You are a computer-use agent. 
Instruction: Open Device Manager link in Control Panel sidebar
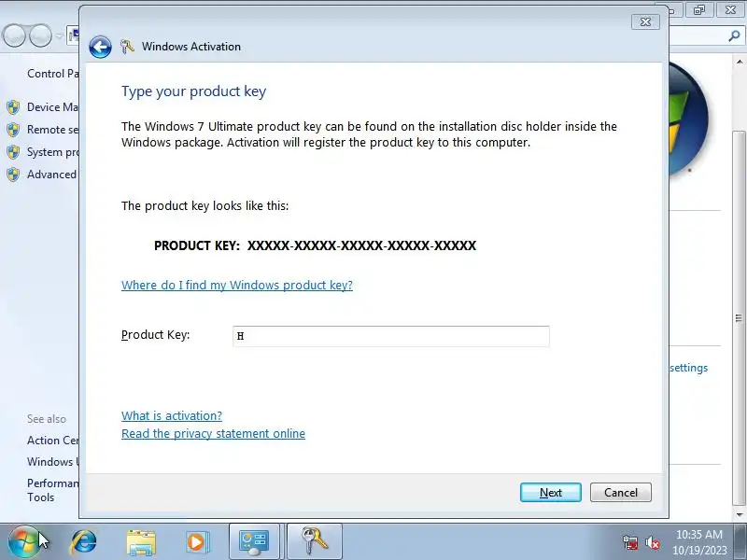point(52,107)
